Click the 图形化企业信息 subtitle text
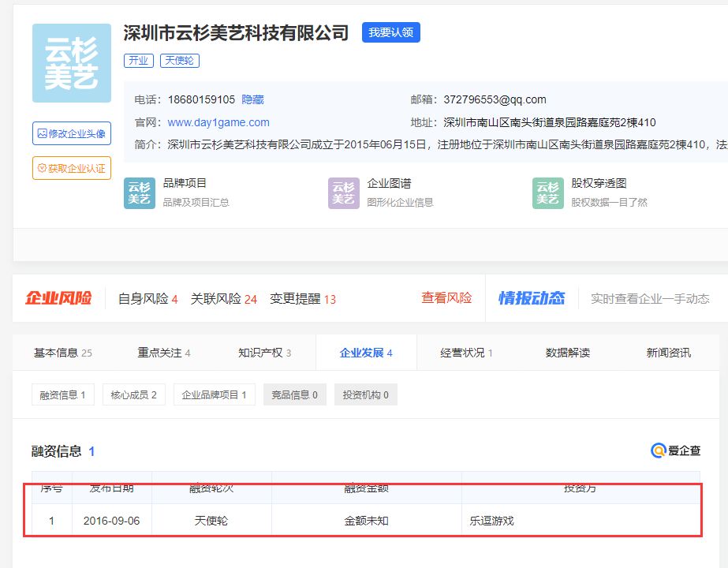Viewport: 728px width, 568px height. tap(400, 203)
